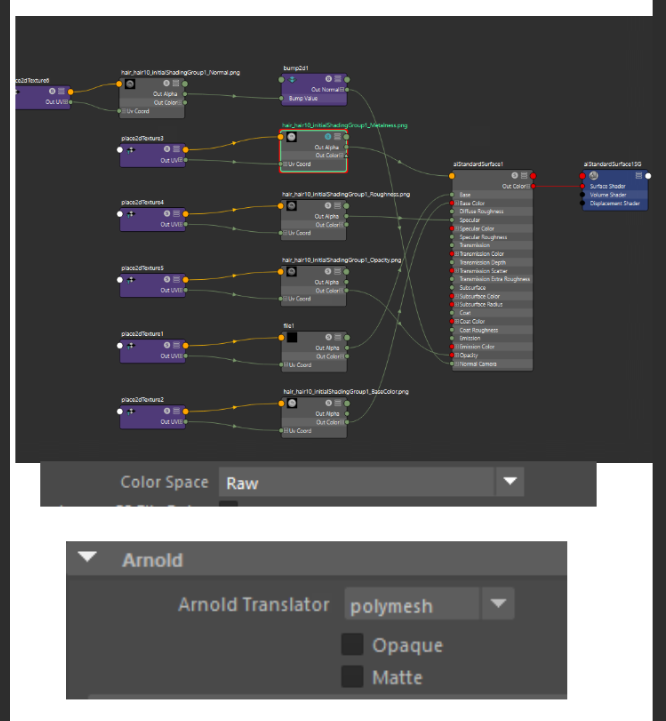666x721 pixels.
Task: Click view-mode icon on the file1 node
Action: click(338, 337)
